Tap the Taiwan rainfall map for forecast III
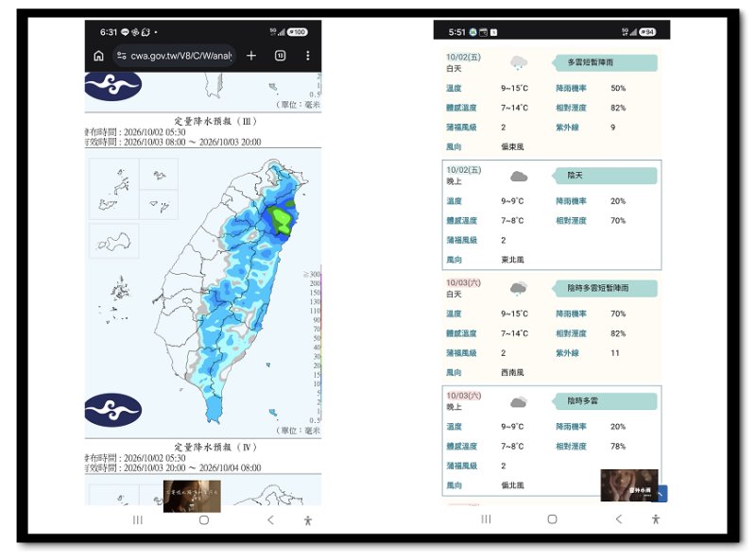Screen dimensions: 756x560 point(232,292)
